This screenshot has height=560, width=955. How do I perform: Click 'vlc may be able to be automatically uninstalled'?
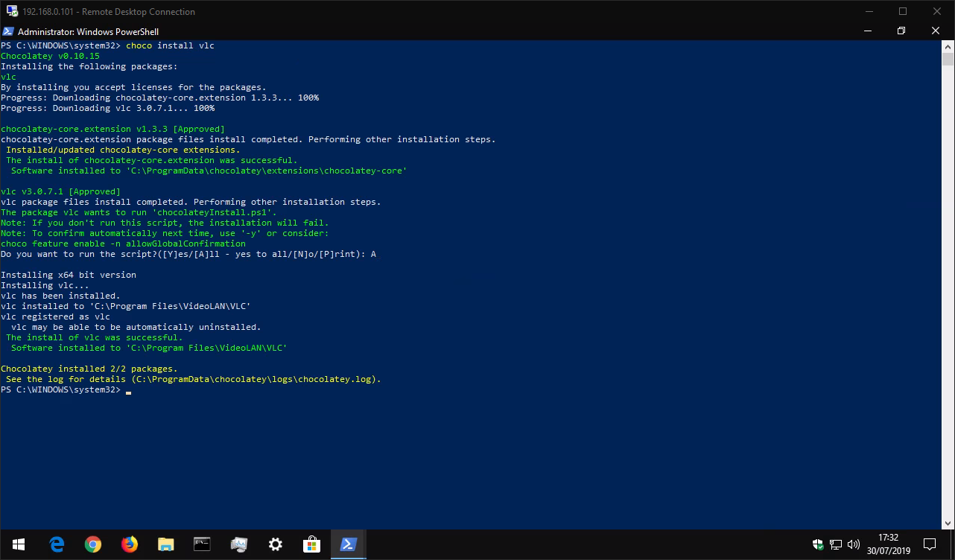[x=136, y=327]
